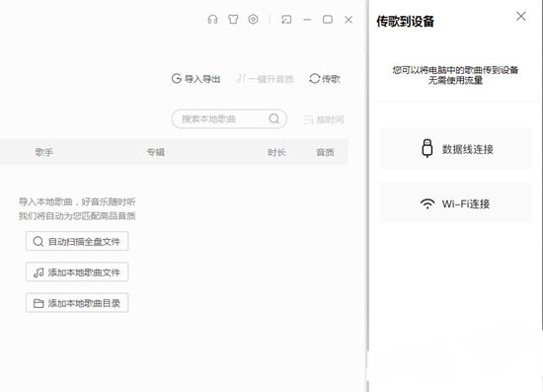Click 添加本地歌曲文件 button
This screenshot has height=392, width=543.
[77, 272]
